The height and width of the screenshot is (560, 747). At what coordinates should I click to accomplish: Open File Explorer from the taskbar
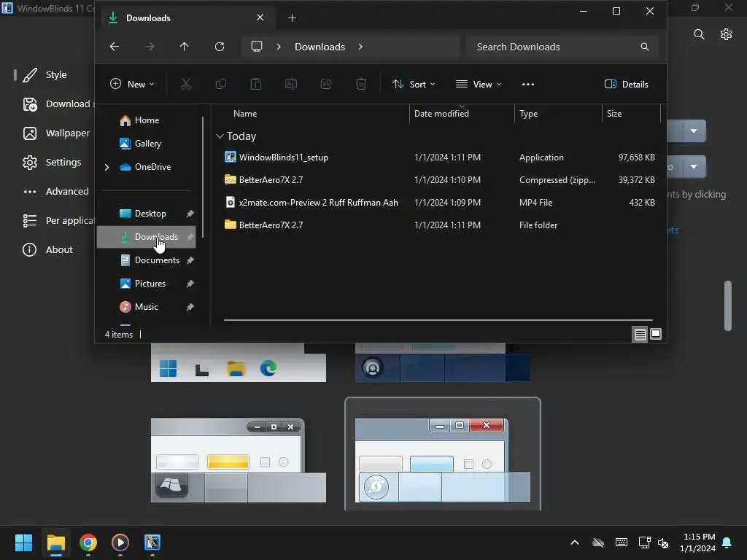[55, 542]
